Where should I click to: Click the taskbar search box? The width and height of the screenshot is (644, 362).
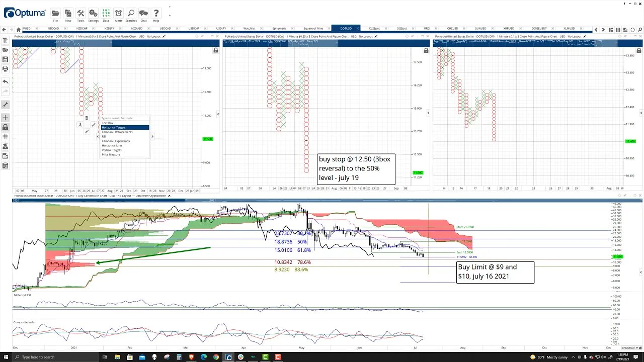tap(54, 357)
